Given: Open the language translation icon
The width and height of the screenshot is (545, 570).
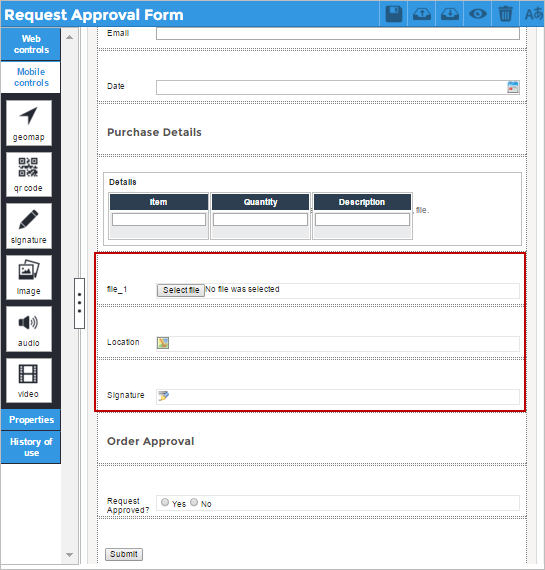Looking at the screenshot, I should click(x=534, y=14).
